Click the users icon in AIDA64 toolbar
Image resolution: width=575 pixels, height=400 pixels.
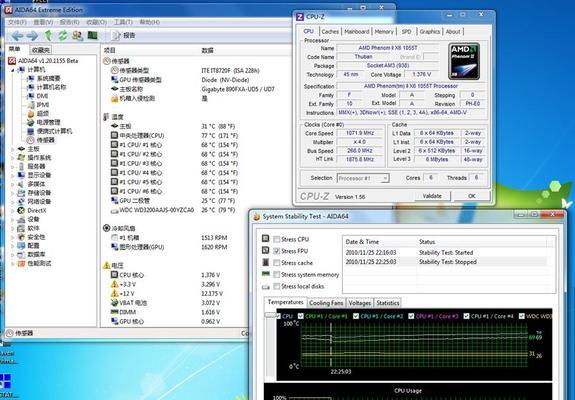pyautogui.click(x=77, y=36)
